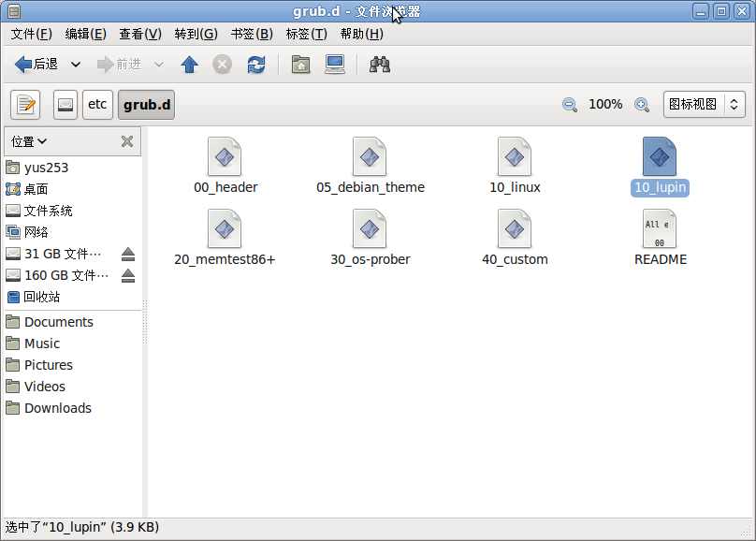756x541 pixels.
Task: Select the 00_header file icon
Action: (x=225, y=157)
